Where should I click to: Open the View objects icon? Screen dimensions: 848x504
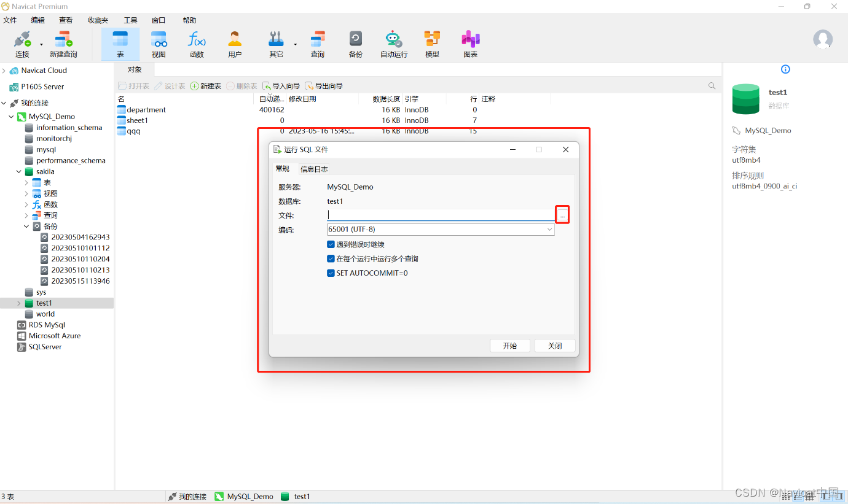pyautogui.click(x=159, y=44)
